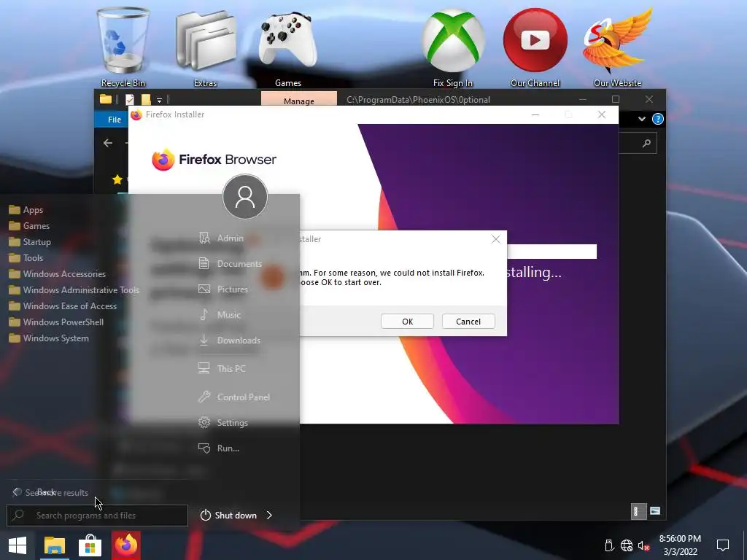747x560 pixels.
Task: Switch Explorer to large icons view
Action: pyautogui.click(x=655, y=511)
